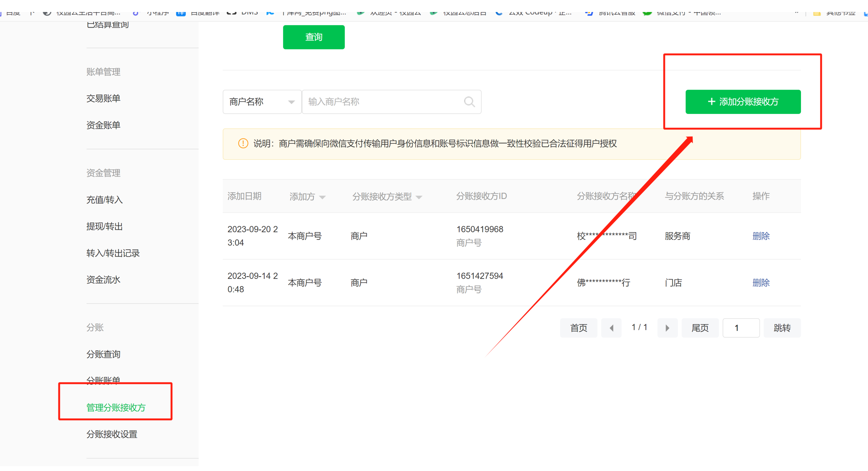The width and height of the screenshot is (868, 471).
Task: Open the 商户名称 search type dropdown
Action: 262,102
